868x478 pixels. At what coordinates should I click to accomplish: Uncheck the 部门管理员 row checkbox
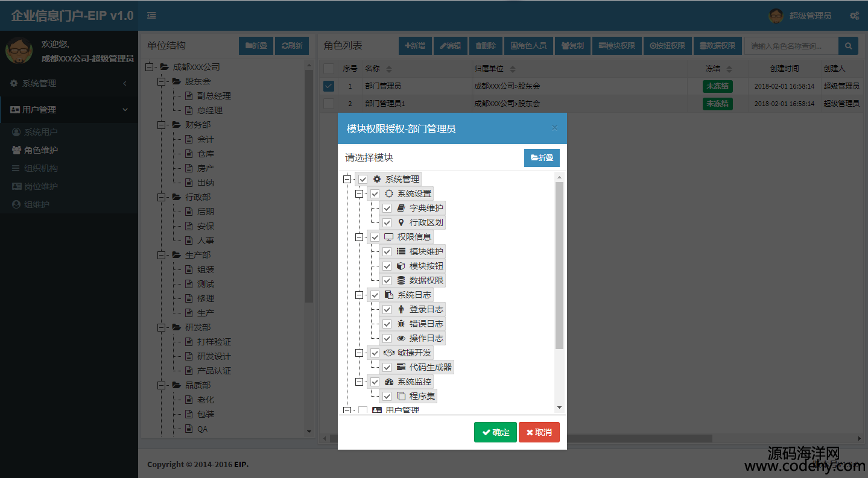tap(328, 86)
